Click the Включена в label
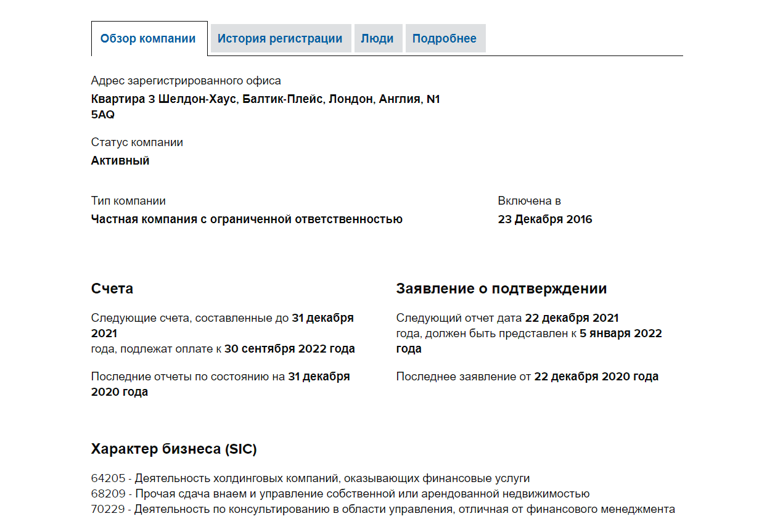 coord(529,201)
